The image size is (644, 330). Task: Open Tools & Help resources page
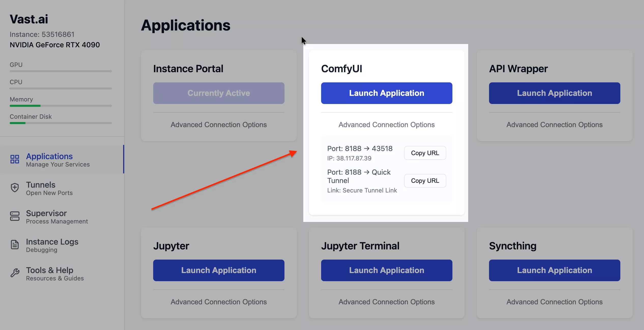62,273
